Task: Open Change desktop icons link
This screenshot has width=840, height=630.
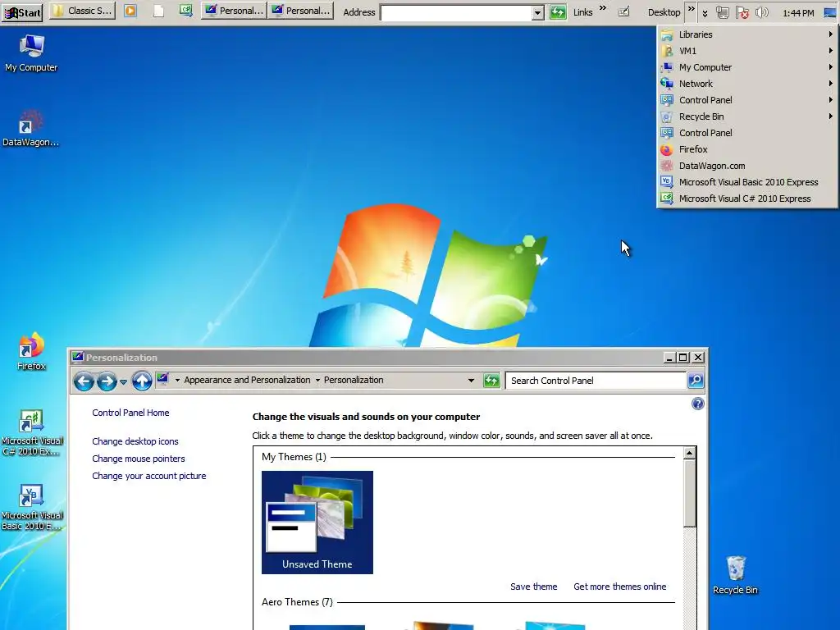Action: (135, 441)
